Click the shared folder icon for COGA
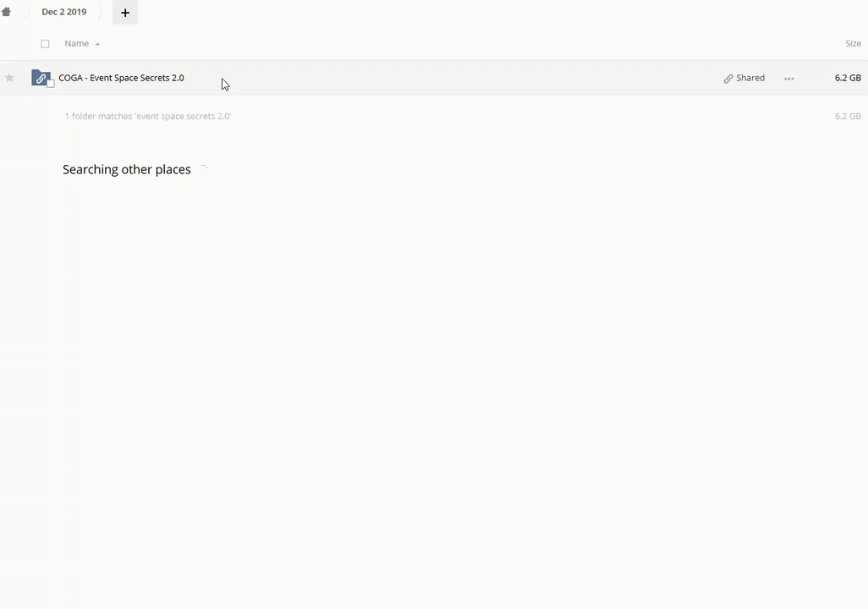 [x=41, y=78]
